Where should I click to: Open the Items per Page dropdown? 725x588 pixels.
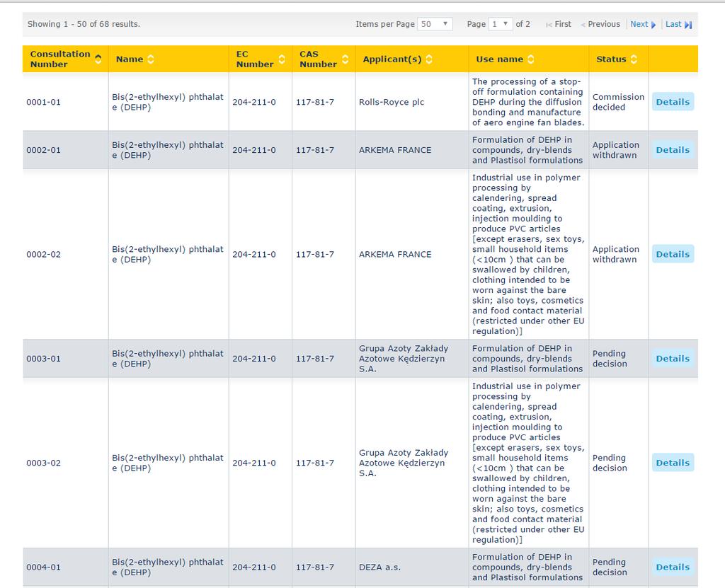(435, 24)
